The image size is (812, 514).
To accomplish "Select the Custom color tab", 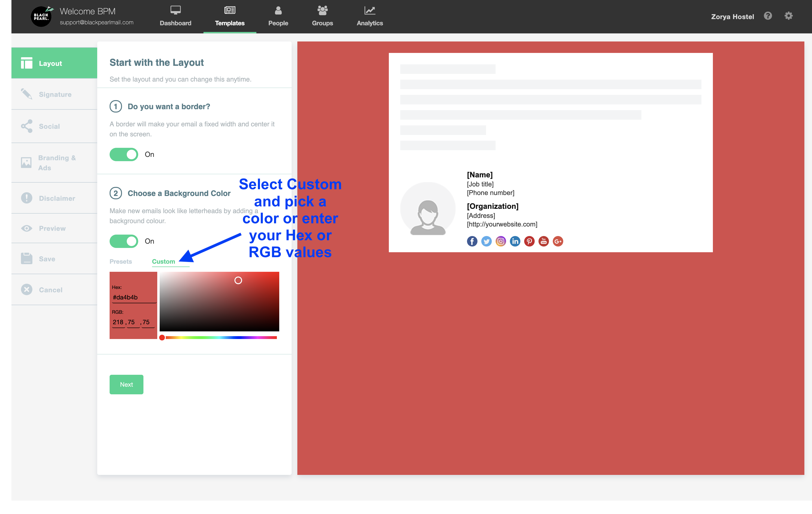I will [163, 262].
